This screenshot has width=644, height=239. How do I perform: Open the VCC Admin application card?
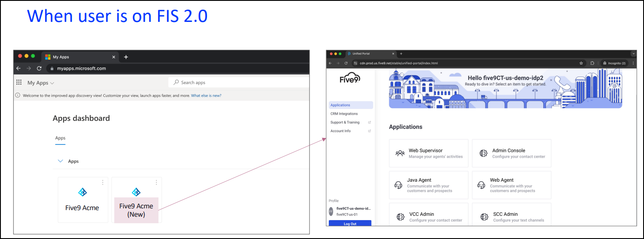(429, 214)
